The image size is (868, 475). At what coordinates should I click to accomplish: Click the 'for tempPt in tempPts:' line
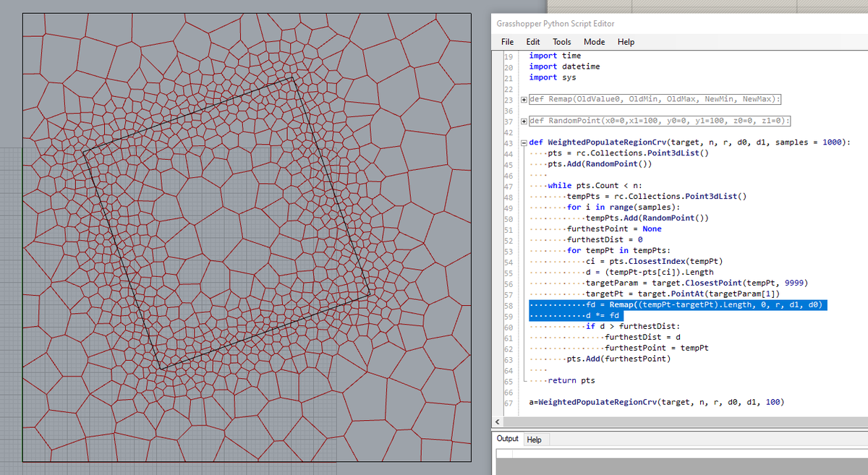(619, 251)
